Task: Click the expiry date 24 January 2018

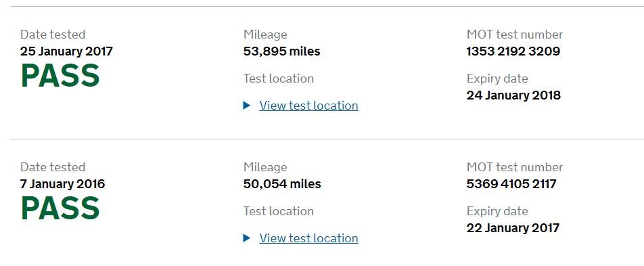Action: (x=513, y=95)
